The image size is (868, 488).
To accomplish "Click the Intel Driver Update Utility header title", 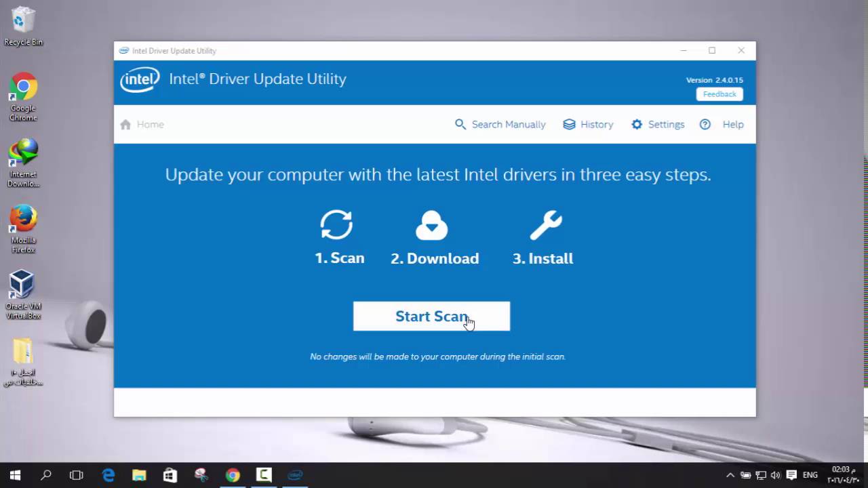I will tap(258, 79).
